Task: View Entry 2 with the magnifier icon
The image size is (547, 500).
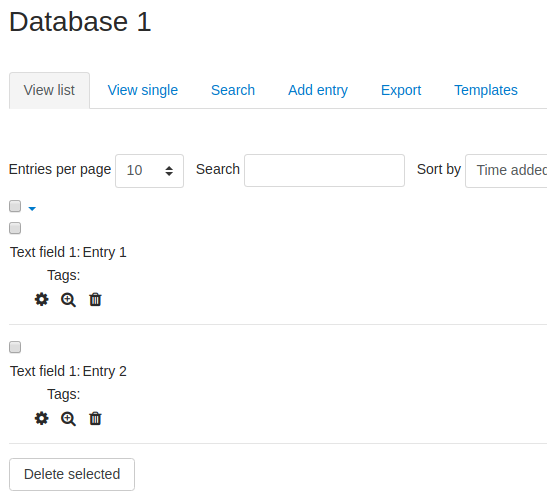Action: (68, 419)
